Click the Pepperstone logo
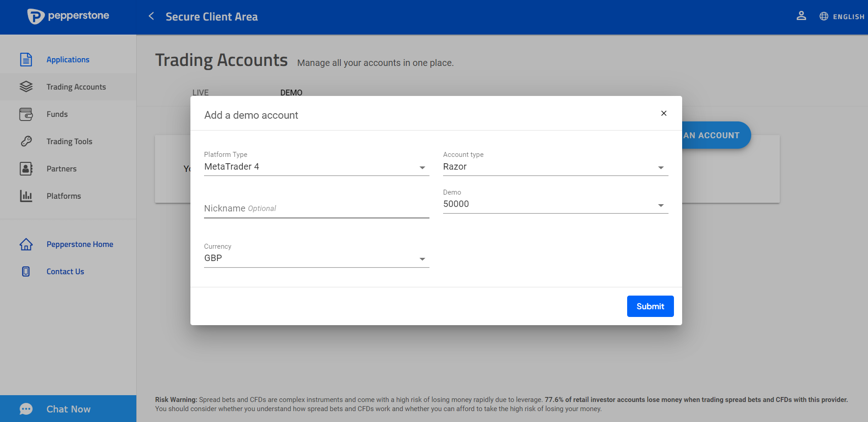This screenshot has height=422, width=868. point(68,16)
